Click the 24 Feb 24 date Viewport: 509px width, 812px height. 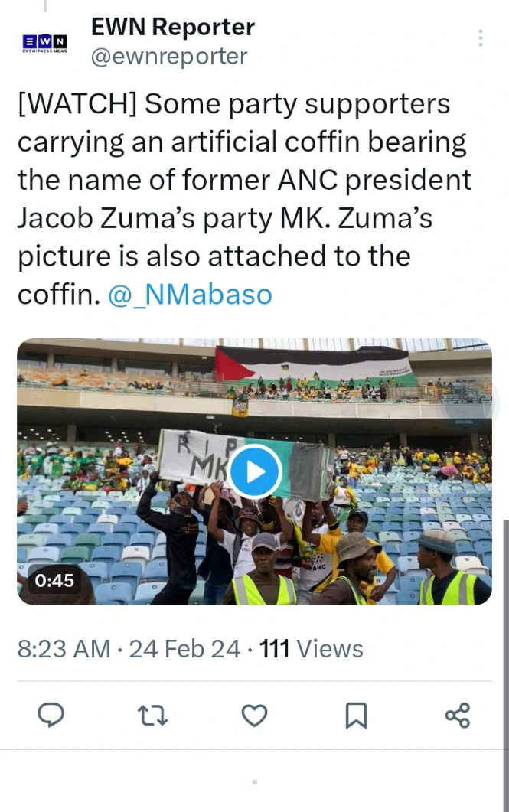tap(184, 649)
